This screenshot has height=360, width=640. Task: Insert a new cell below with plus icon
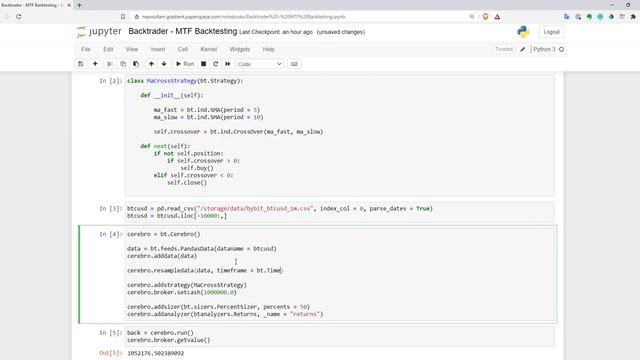[x=95, y=64]
